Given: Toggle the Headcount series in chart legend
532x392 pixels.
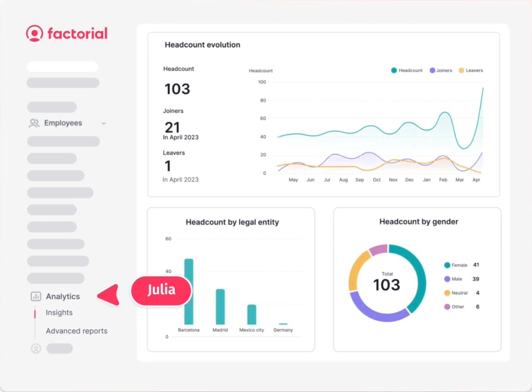Looking at the screenshot, I should 407,70.
